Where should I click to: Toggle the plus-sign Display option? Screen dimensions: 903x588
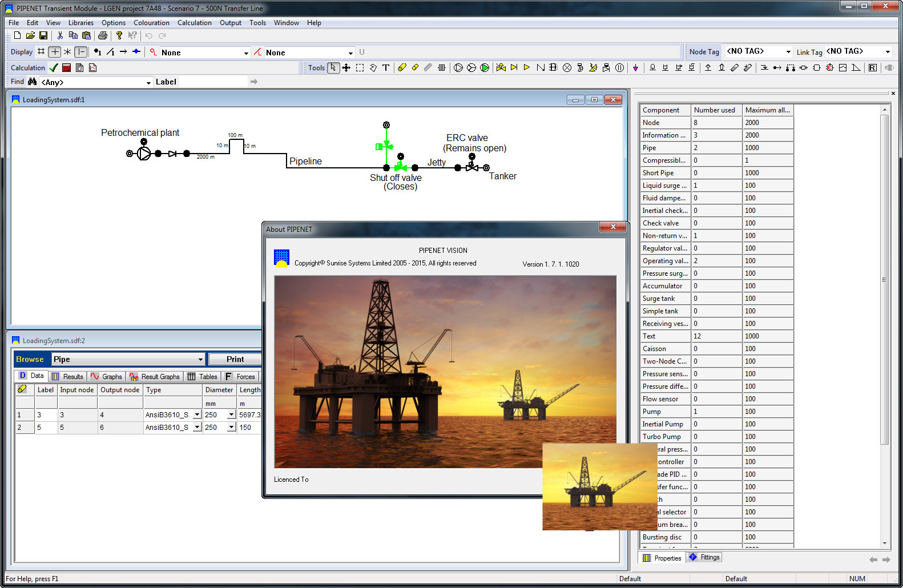pyautogui.click(x=54, y=51)
